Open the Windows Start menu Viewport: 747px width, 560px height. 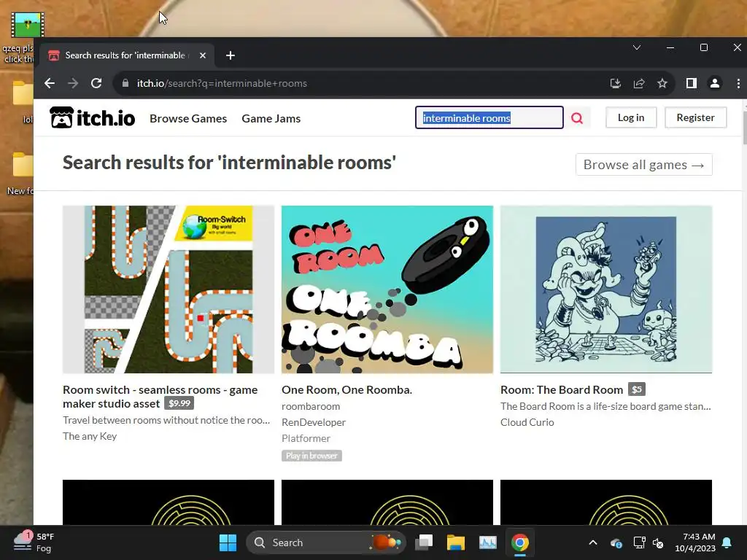click(228, 542)
